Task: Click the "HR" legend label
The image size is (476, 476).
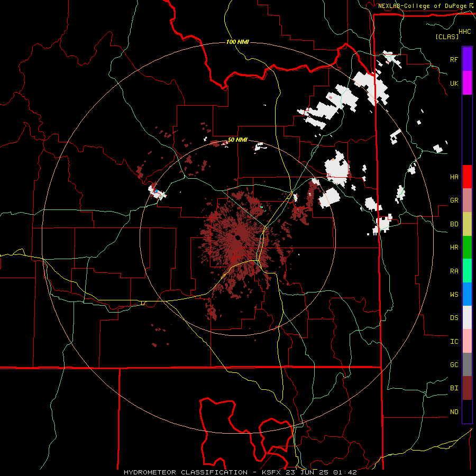Action: [454, 248]
